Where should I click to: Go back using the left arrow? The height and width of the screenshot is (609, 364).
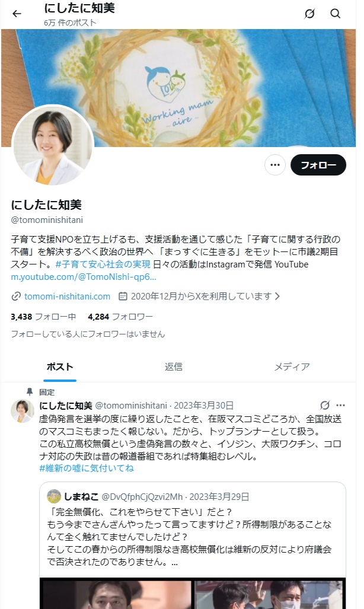coord(17,14)
